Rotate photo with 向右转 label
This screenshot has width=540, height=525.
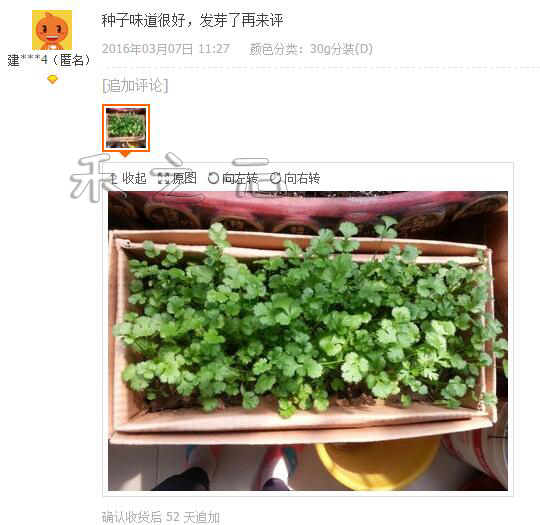coord(302,178)
